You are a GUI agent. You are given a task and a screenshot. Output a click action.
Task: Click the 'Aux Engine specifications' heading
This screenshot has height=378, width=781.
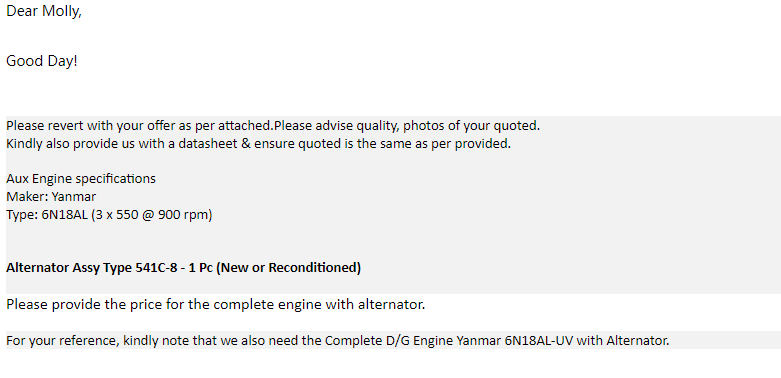point(81,179)
